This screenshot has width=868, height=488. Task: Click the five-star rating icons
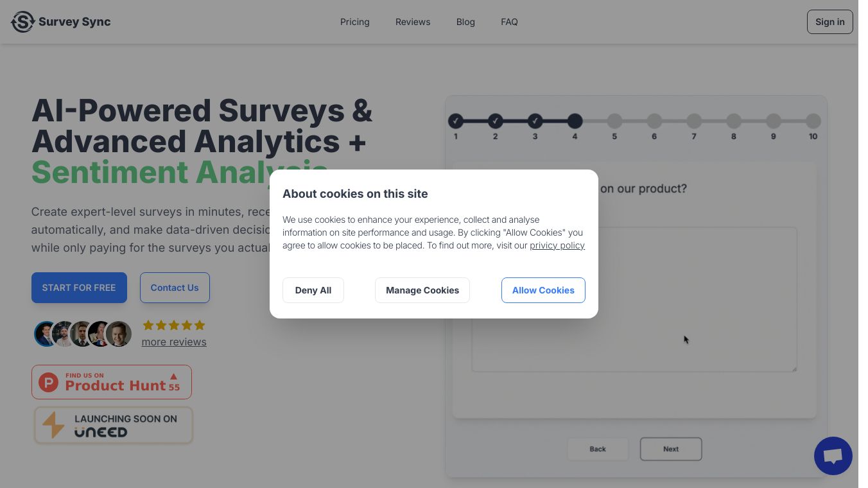[x=174, y=325]
